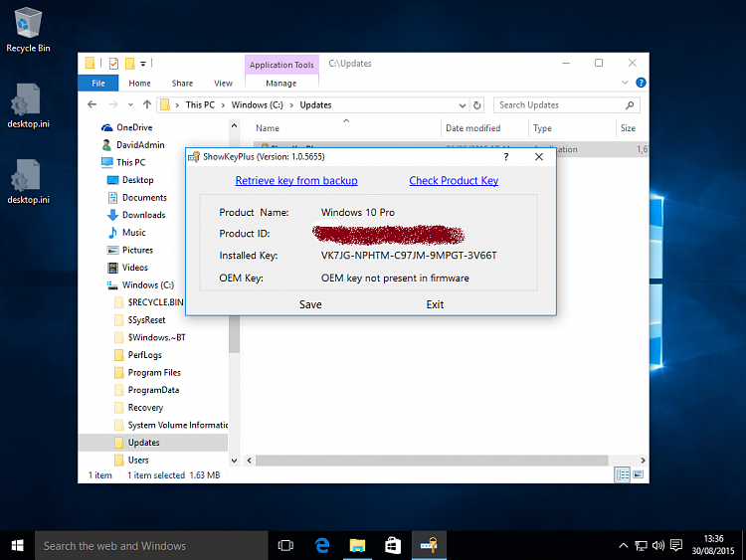Open Desktop in the navigation pane
This screenshot has height=560, width=746.
(131, 180)
